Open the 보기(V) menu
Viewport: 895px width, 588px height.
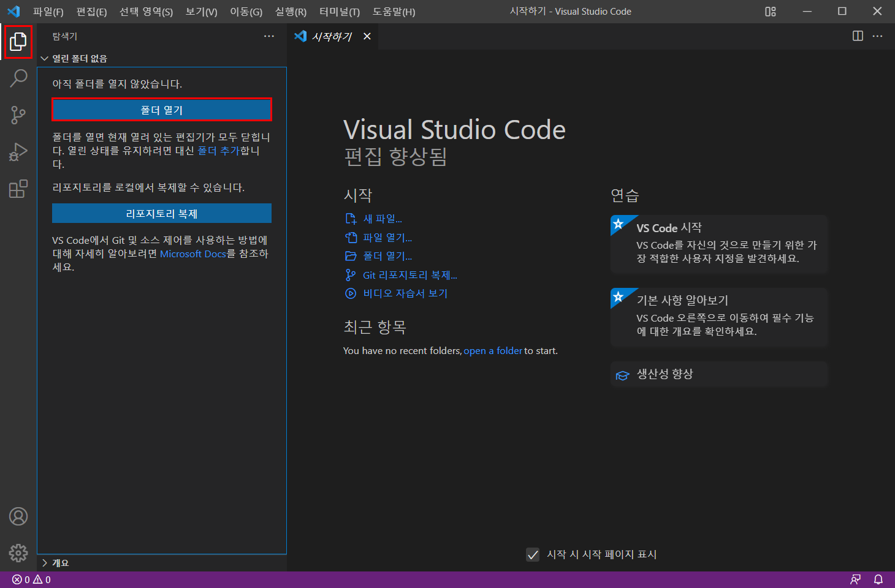(201, 12)
